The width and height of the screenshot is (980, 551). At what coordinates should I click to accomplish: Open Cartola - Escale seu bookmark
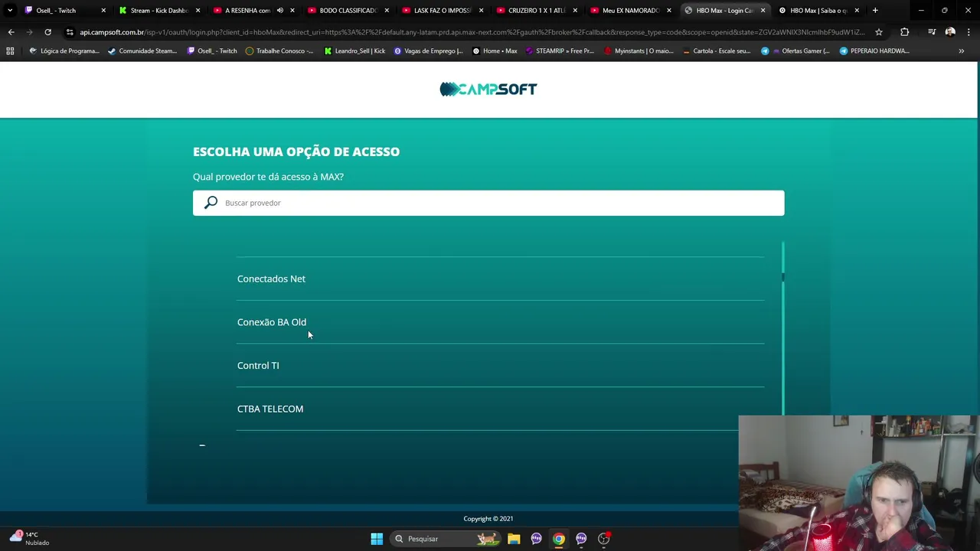coord(717,51)
